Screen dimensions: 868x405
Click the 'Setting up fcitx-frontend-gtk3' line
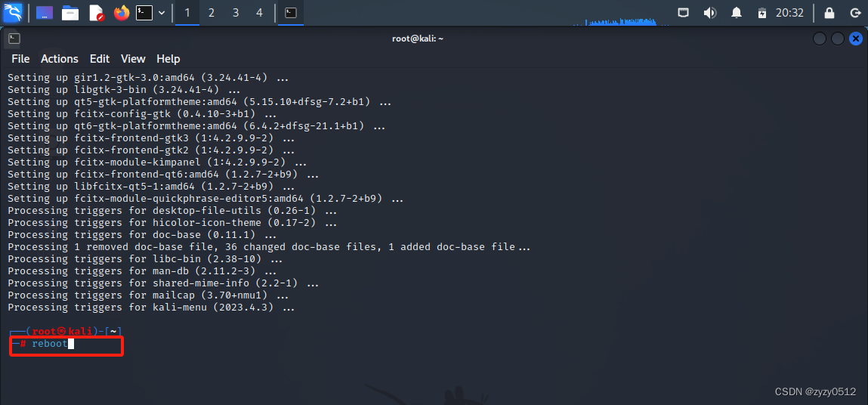(x=151, y=138)
